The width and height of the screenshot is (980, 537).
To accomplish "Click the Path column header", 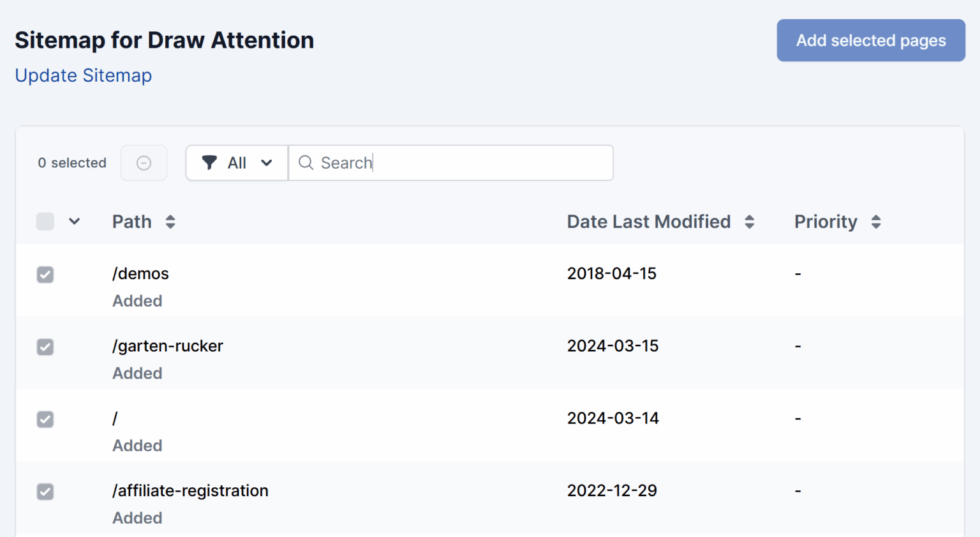I will (x=132, y=222).
